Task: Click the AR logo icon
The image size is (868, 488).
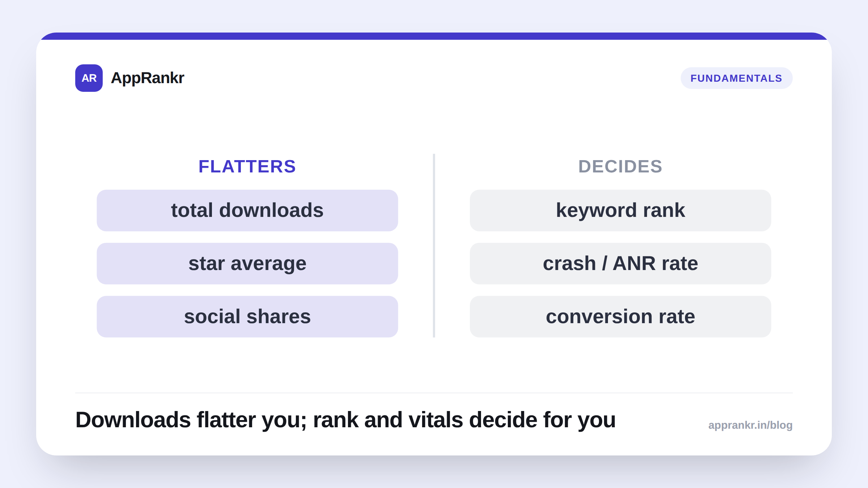Action: pos(89,78)
